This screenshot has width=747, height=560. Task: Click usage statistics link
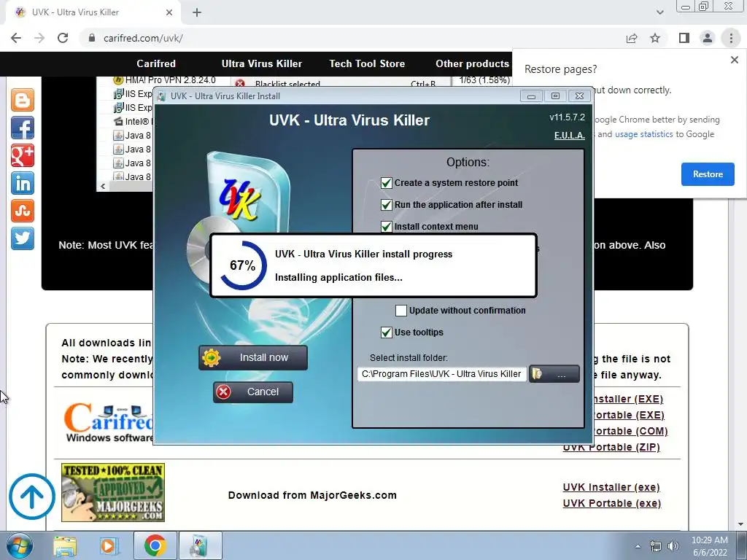pyautogui.click(x=643, y=134)
